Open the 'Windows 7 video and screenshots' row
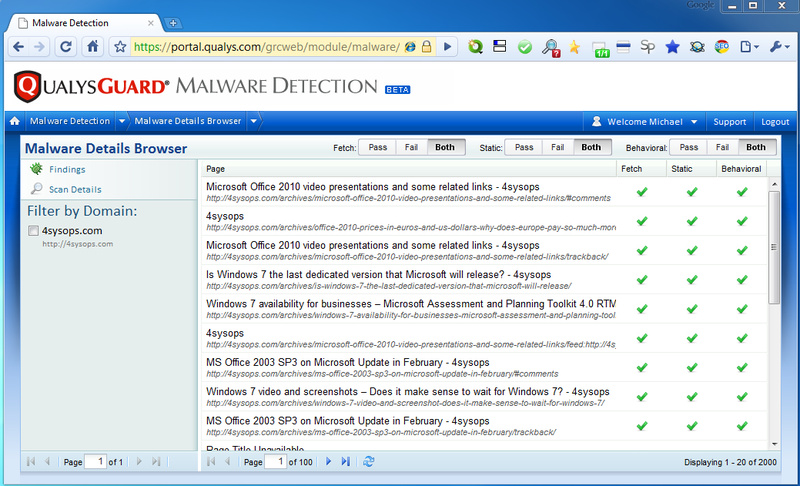Image resolution: width=800 pixels, height=486 pixels. coord(485,396)
